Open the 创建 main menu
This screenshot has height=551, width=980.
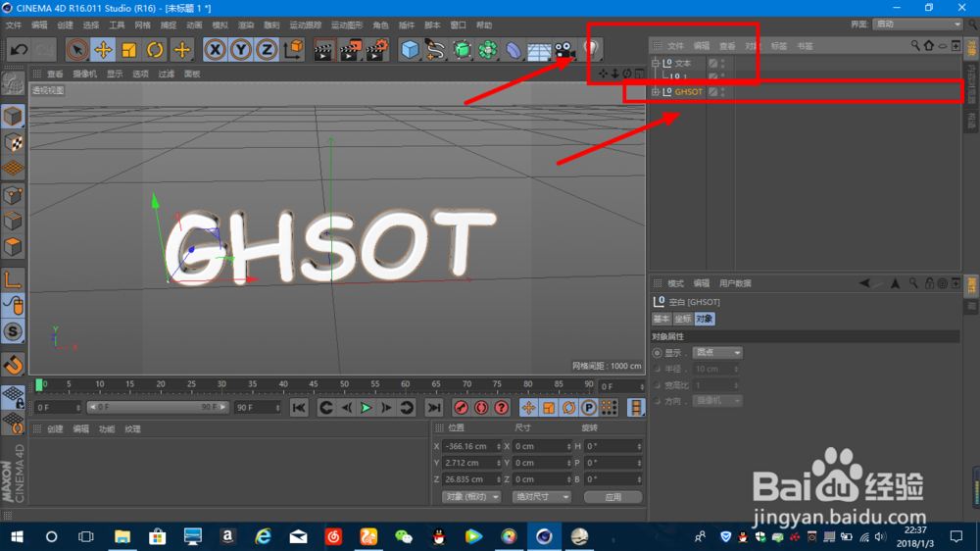(65, 25)
